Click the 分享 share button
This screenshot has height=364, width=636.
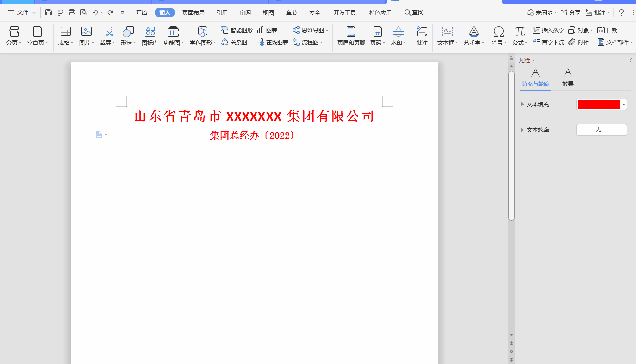tap(570, 12)
